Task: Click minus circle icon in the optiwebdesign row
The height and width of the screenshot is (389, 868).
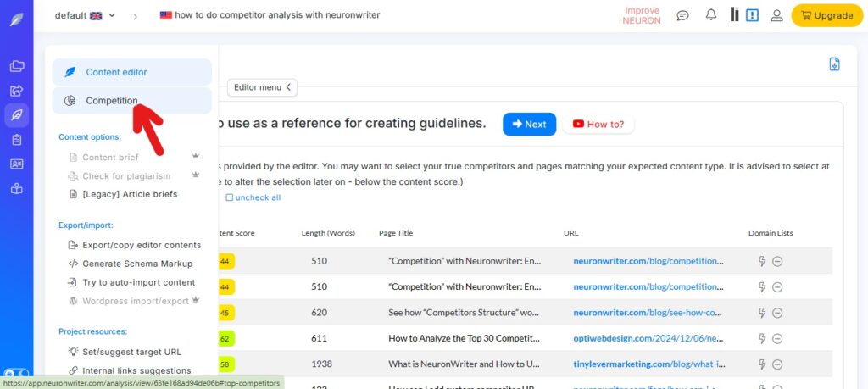Action: pos(777,339)
